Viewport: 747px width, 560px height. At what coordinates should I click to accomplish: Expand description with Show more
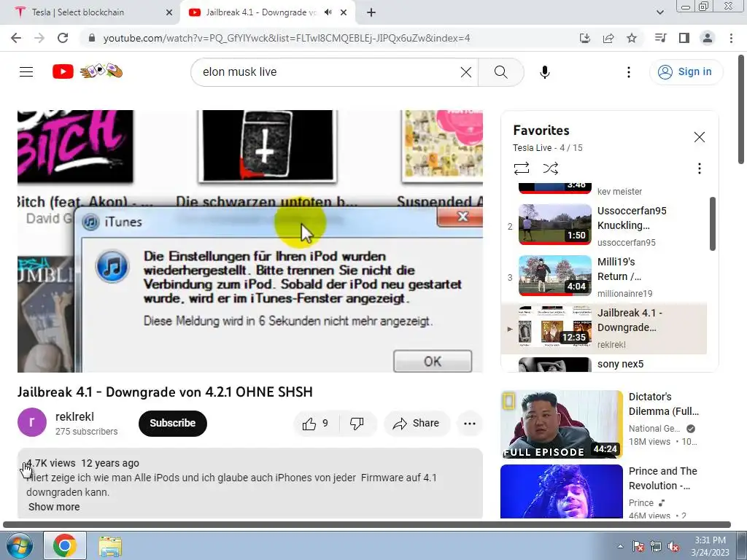coord(54,507)
